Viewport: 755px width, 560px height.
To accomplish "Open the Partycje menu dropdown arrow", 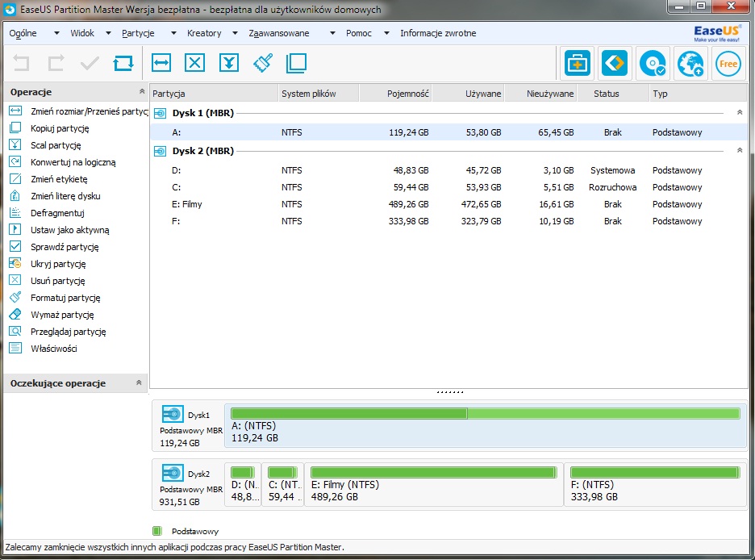I will pyautogui.click(x=173, y=33).
